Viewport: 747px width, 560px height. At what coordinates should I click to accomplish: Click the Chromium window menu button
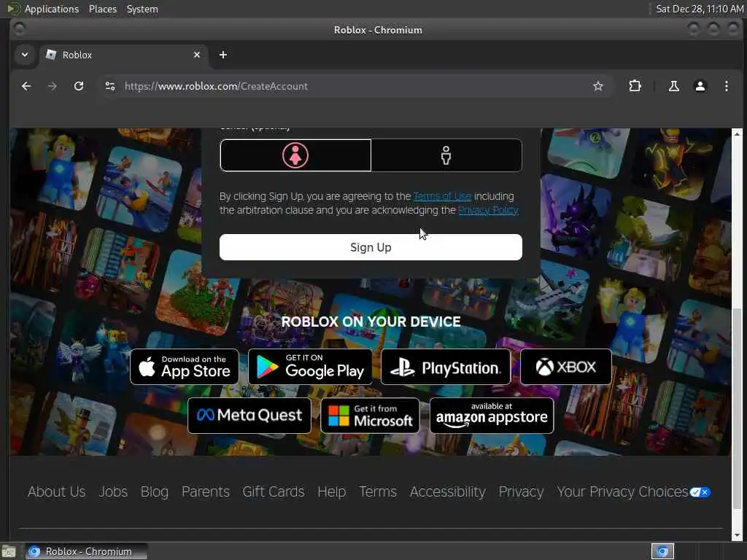pos(20,29)
